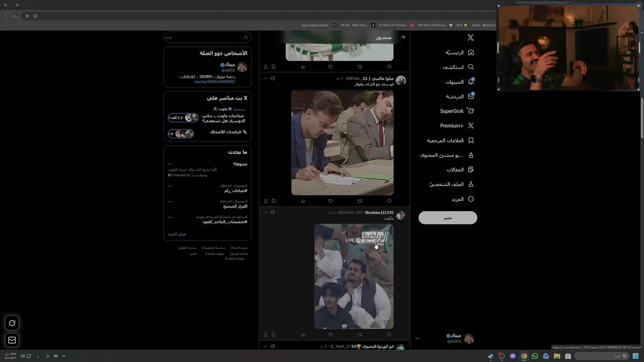Screen dimensions: 644x362
Task: Open more menu for #تخفيضات_الماجد_للعود trend
Action: (170, 217)
